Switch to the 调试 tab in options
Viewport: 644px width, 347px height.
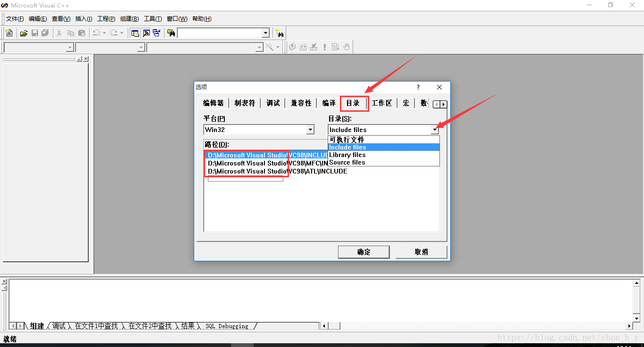click(273, 103)
